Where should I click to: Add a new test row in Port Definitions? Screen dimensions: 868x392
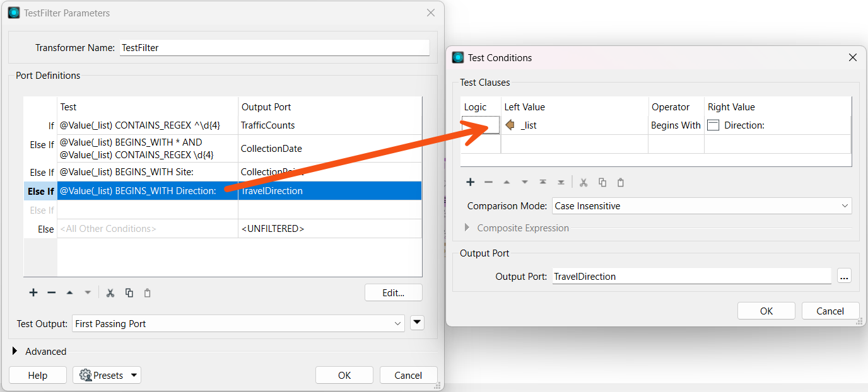tap(33, 292)
